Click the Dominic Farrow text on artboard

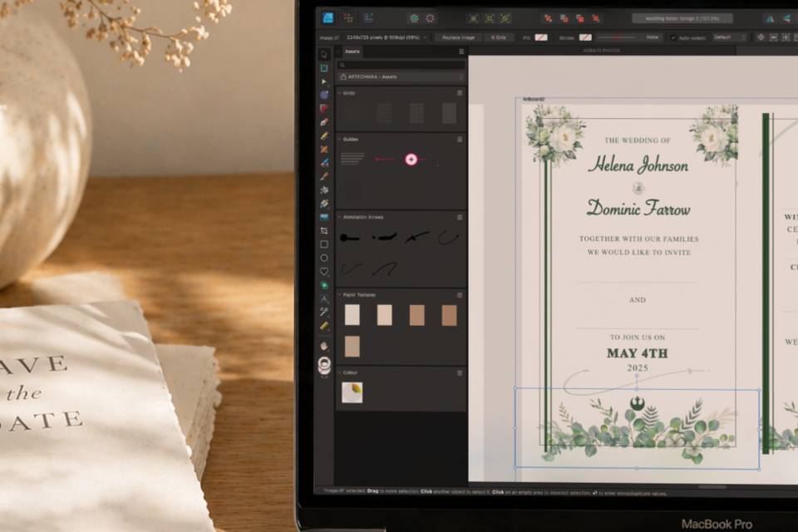(x=638, y=208)
